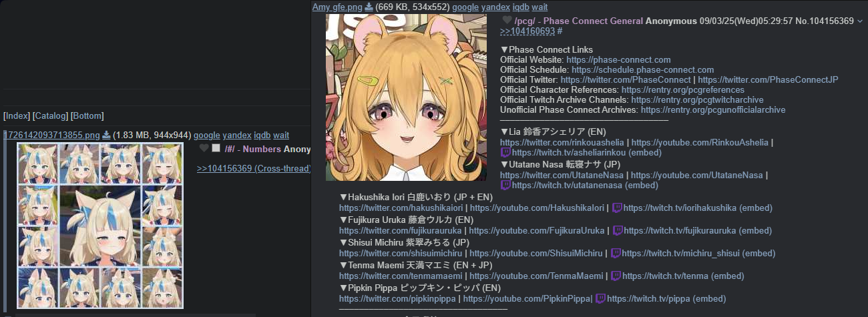Enlarge the blonde lion-eared girl image
The height and width of the screenshot is (317, 868).
[x=406, y=97]
